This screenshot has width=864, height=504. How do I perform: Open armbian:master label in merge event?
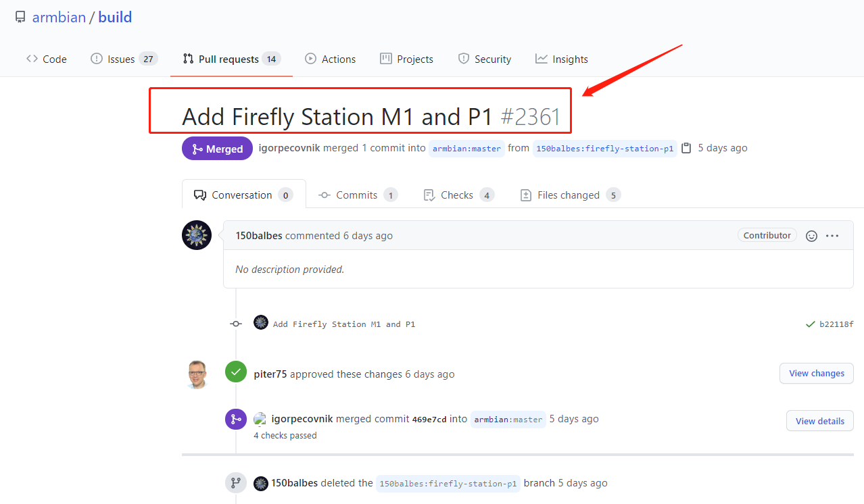508,420
